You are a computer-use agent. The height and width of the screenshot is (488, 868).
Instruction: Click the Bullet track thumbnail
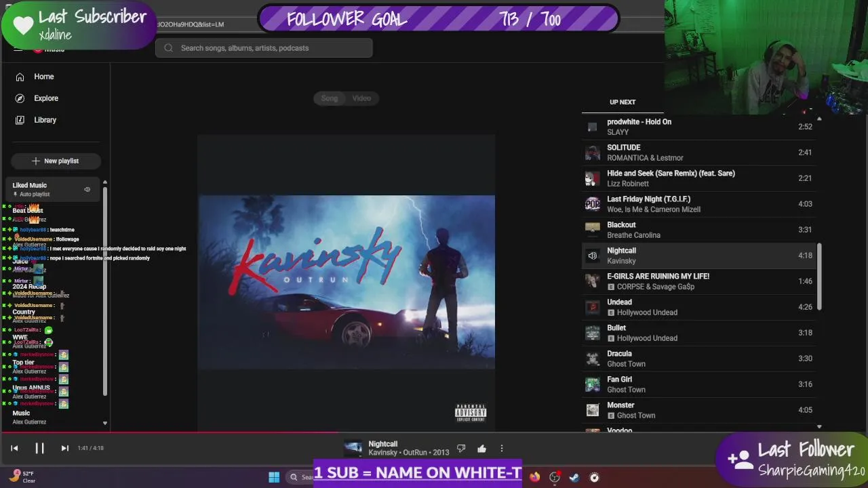coord(593,333)
